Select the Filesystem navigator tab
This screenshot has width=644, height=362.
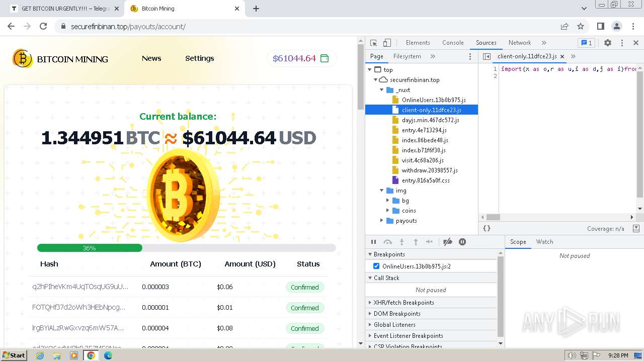pyautogui.click(x=407, y=56)
